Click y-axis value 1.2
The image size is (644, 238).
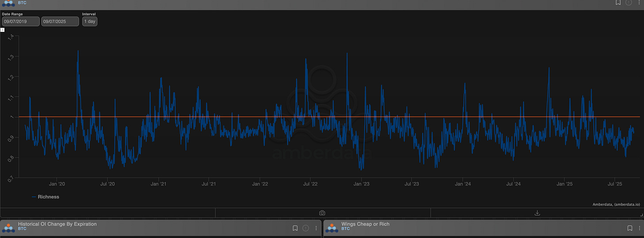11,77
